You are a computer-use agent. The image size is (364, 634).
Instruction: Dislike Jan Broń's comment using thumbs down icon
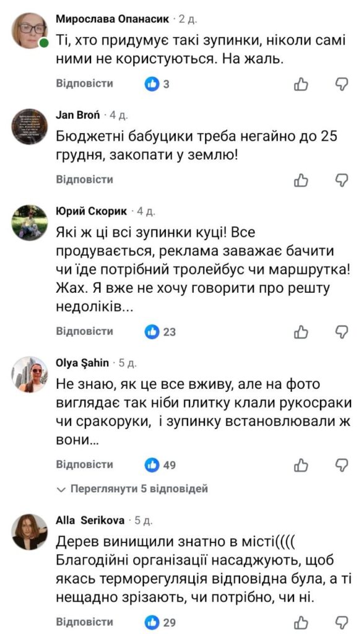click(x=342, y=181)
